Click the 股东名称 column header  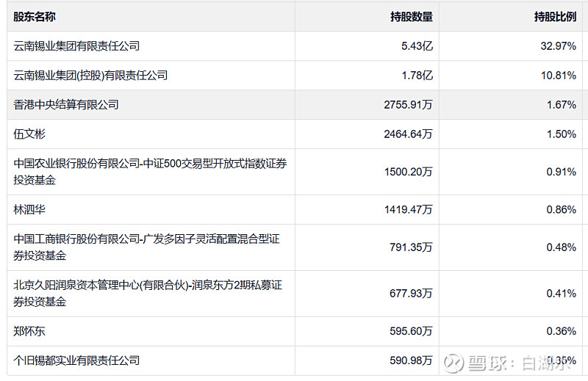(35, 17)
